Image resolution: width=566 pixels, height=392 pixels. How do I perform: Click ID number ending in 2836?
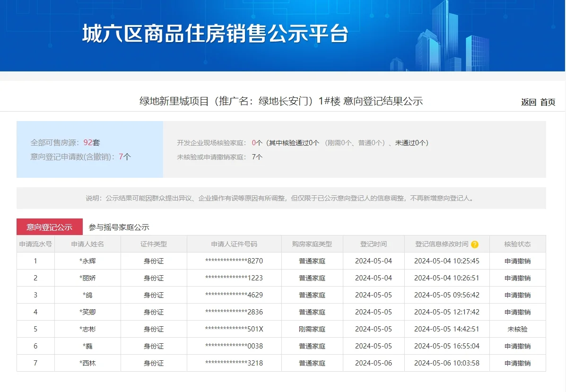click(234, 312)
